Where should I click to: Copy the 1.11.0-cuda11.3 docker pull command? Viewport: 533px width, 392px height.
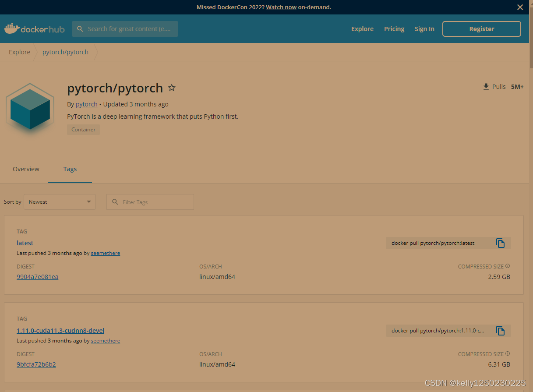tap(500, 331)
